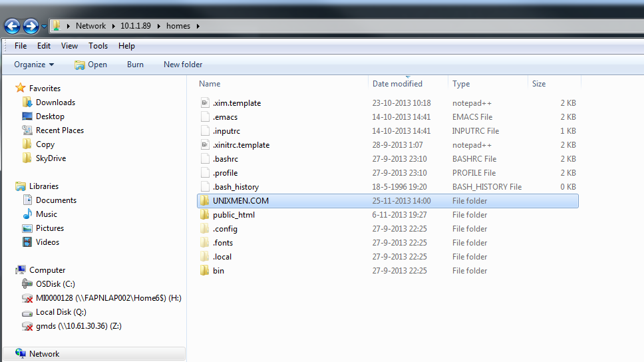The width and height of the screenshot is (644, 362).
Task: Select the .profile file name
Action: 225,173
